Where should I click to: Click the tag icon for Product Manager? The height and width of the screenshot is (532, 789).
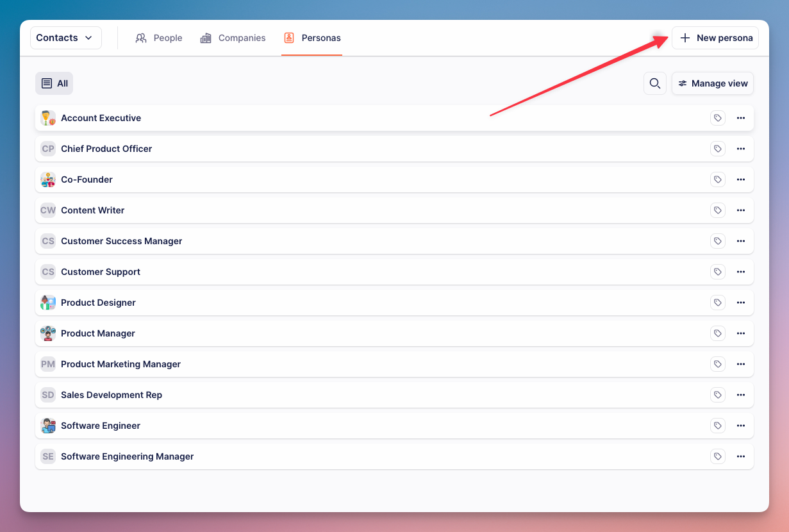[x=717, y=333]
